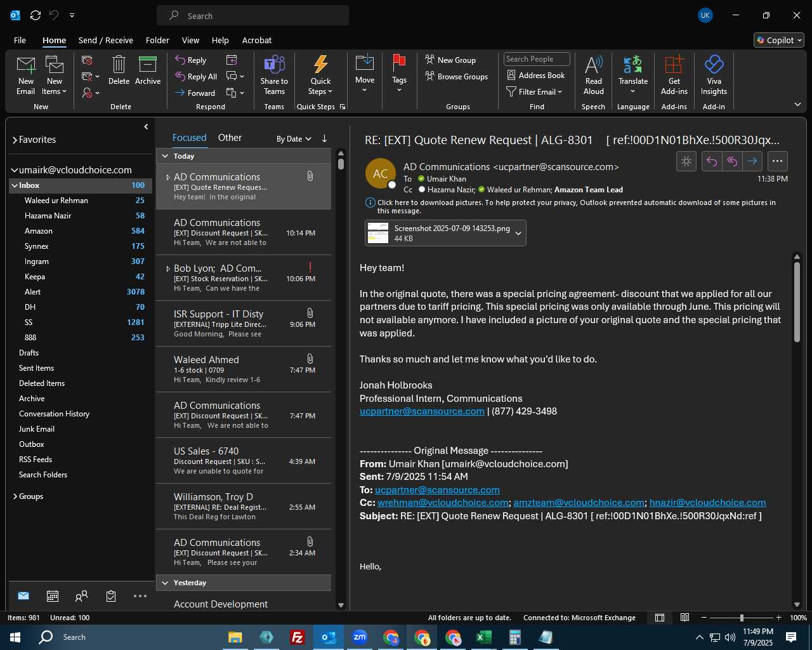
Task: Collapse the Today group header
Action: [x=165, y=156]
